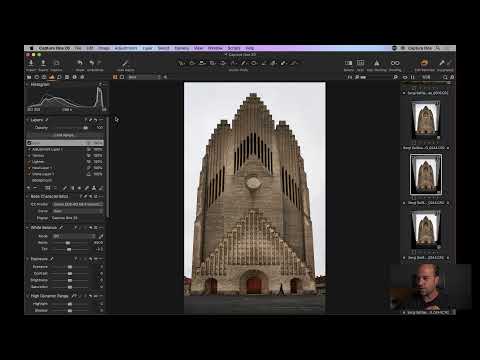Image resolution: width=480 pixels, height=360 pixels.
Task: Adjust the Layers Opacity slider
Action: pos(71,128)
